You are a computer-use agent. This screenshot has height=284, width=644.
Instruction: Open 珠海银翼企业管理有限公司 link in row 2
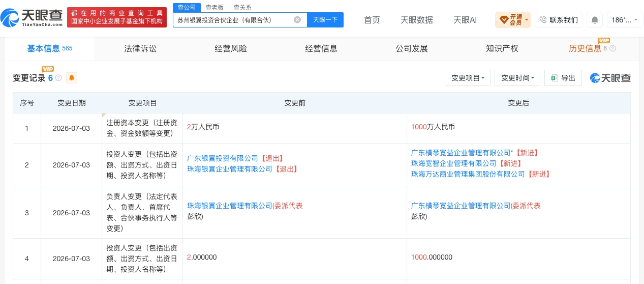tap(230, 169)
